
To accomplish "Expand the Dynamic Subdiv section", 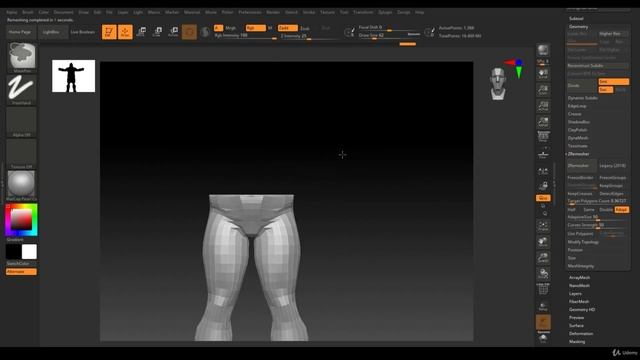I will 582,98.
